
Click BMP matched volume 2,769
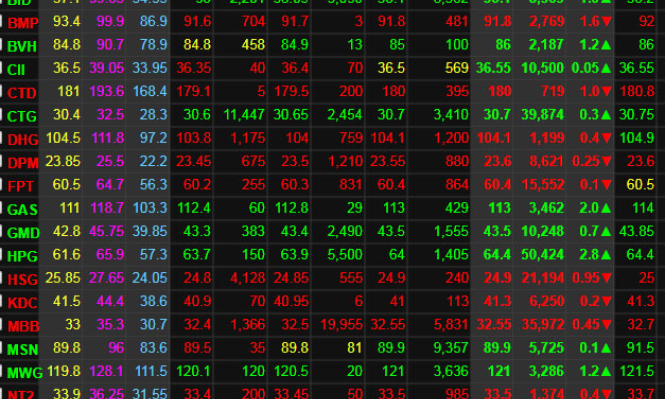point(547,21)
